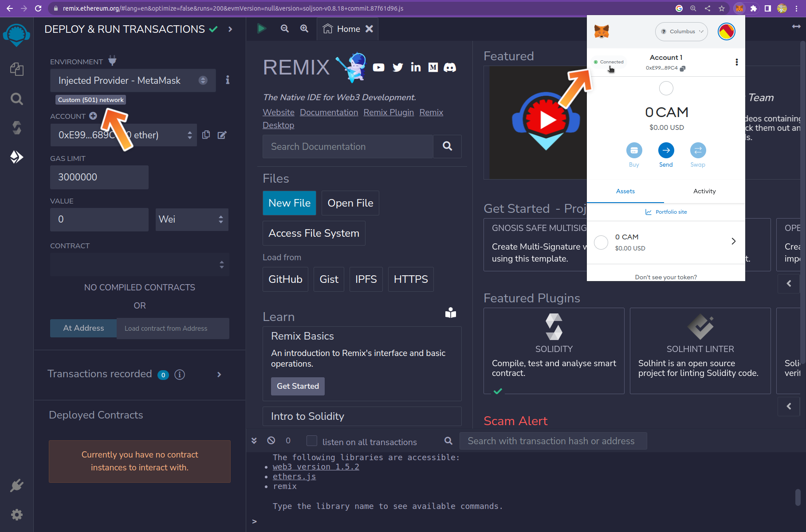
Task: Open the Documentation link
Action: point(329,112)
